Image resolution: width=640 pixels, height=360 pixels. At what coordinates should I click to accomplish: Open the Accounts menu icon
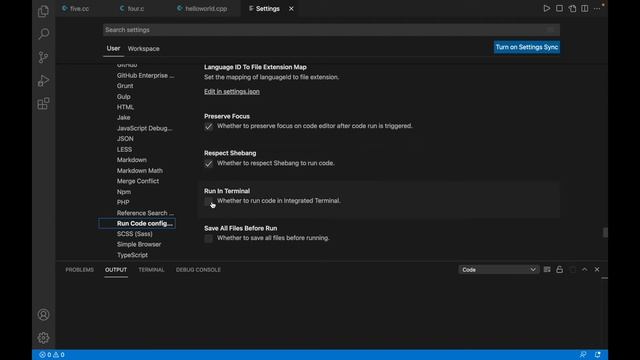[x=43, y=315]
